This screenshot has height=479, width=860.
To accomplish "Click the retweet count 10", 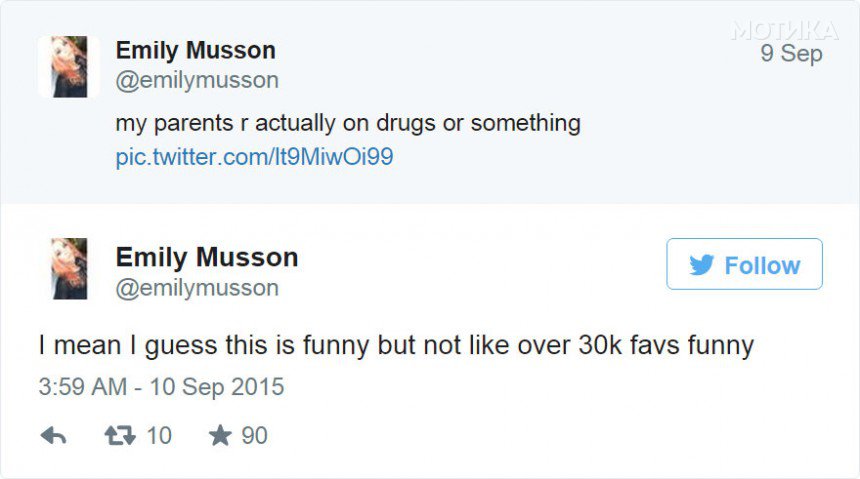I will click(159, 436).
